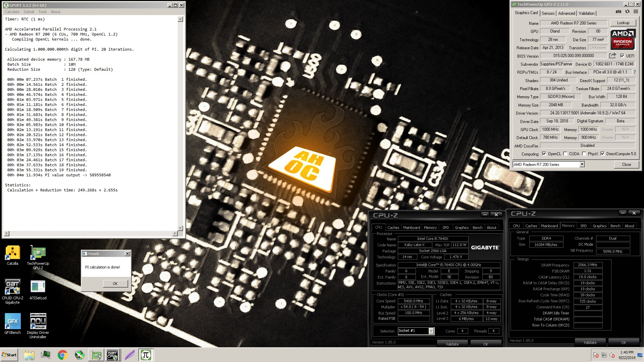
Task: Click the GPU Name field in GPU-Z
Action: click(574, 23)
